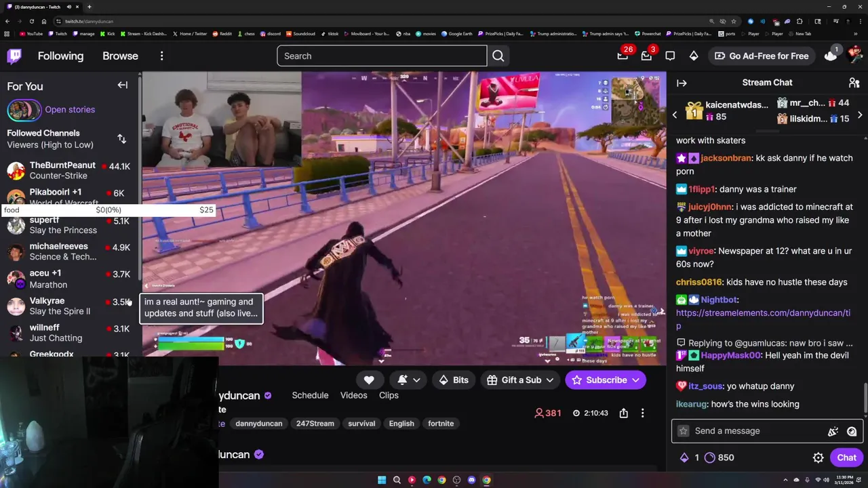Follow the channel with heart button

pos(369,380)
